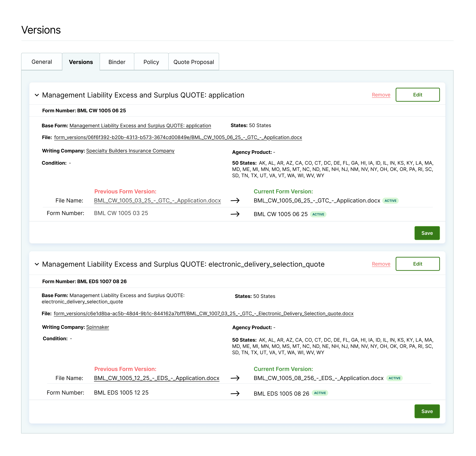This screenshot has width=476, height=456.
Task: Open BML_CW_1005_06_25 file path link
Action: coord(178,137)
